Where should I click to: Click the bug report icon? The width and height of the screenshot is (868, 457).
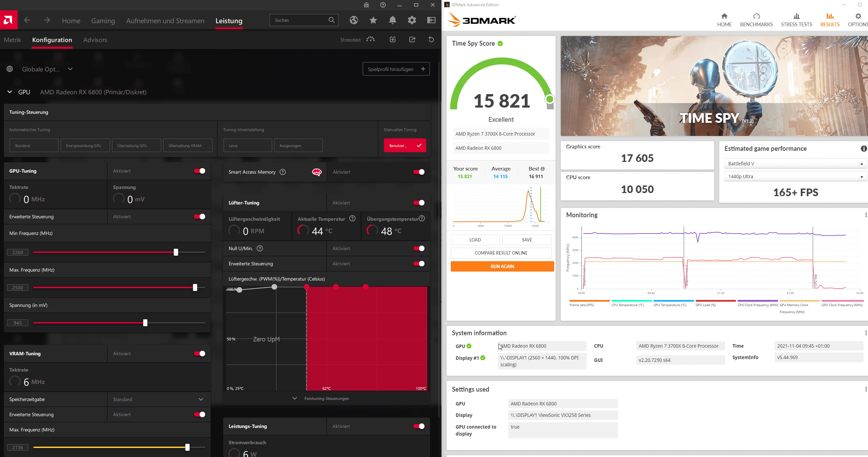(366, 5)
